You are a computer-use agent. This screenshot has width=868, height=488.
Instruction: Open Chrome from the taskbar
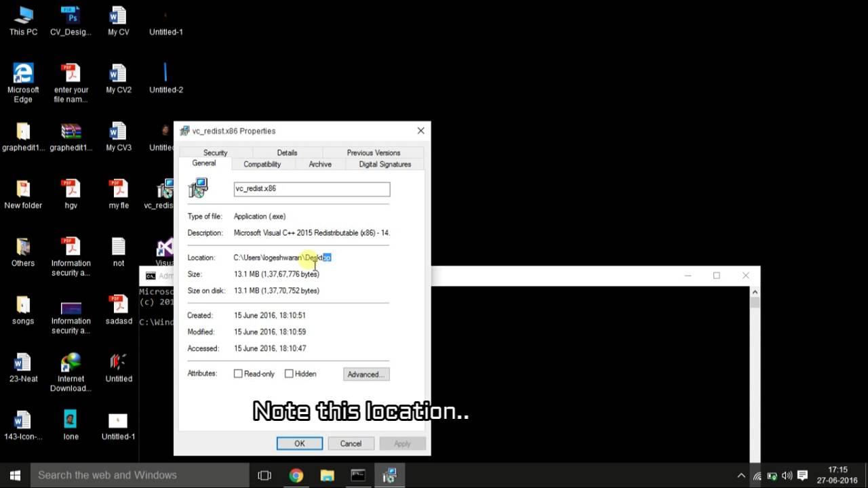point(296,475)
